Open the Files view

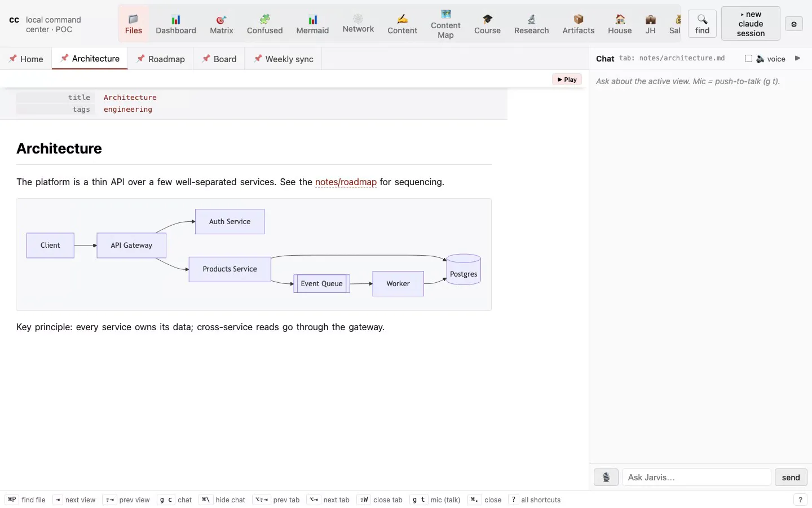[134, 24]
